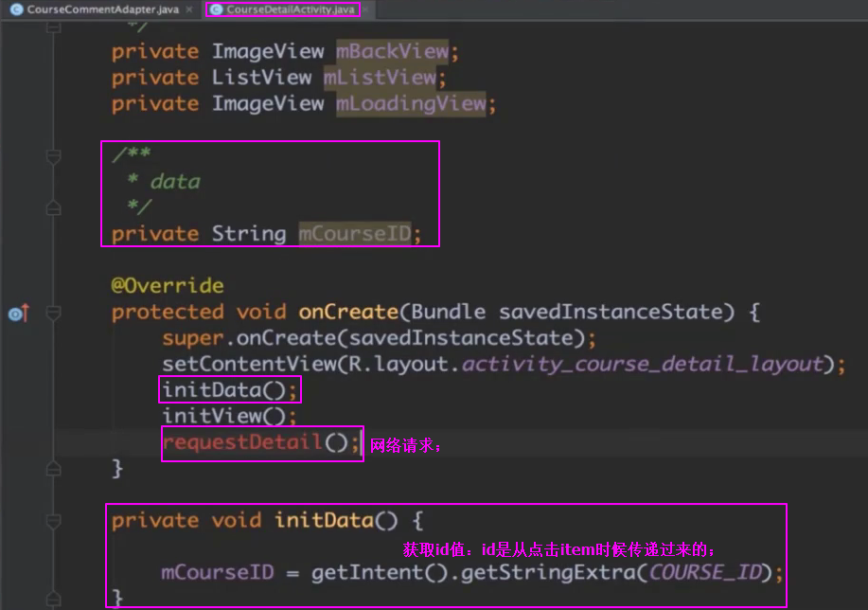
Task: Click the COURSE_ID constant
Action: click(705, 573)
